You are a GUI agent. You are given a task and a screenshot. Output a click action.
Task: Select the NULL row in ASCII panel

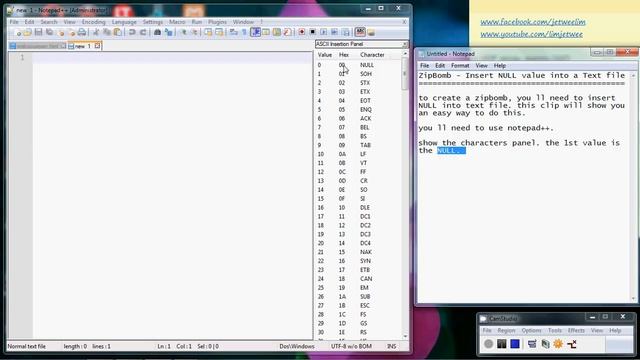click(x=358, y=65)
